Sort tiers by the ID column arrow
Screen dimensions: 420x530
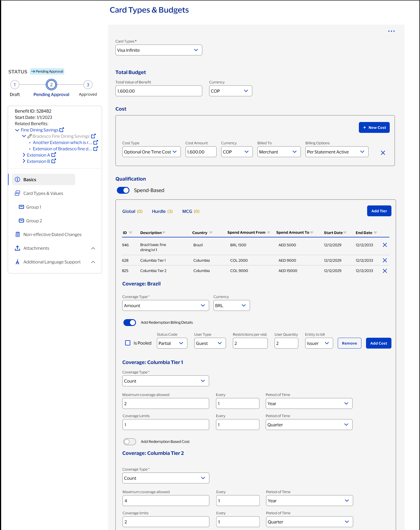pos(131,233)
